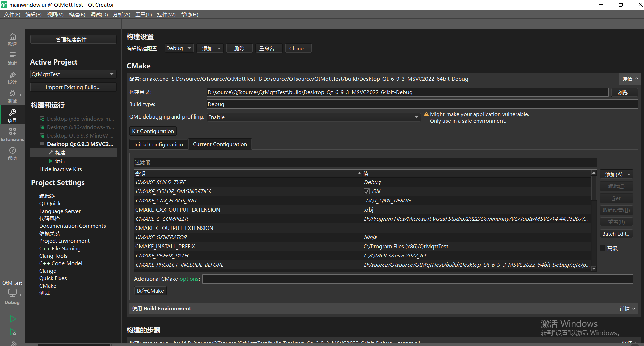Sort by the 密钥 key column header
This screenshot has width=644, height=346.
pos(248,174)
